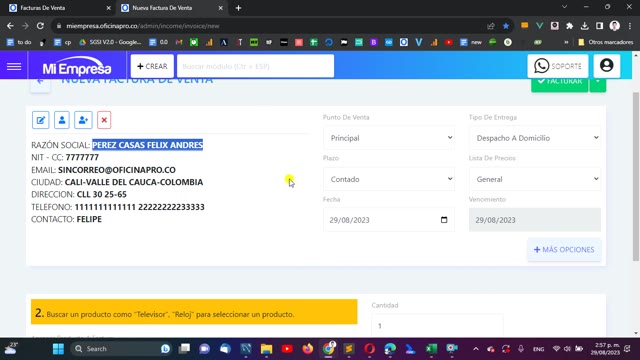Open the user account profile icon
Screen dimensions: 640x360
[x=607, y=66]
